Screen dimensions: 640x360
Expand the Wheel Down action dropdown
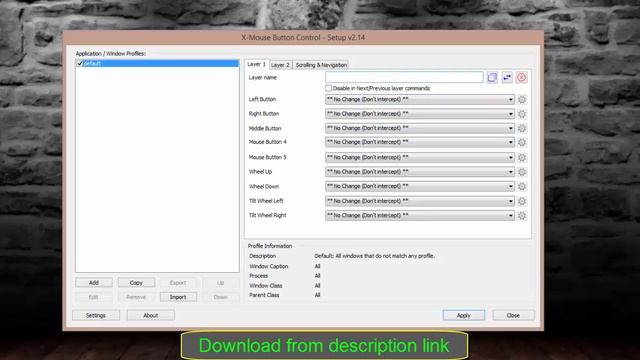pos(420,187)
